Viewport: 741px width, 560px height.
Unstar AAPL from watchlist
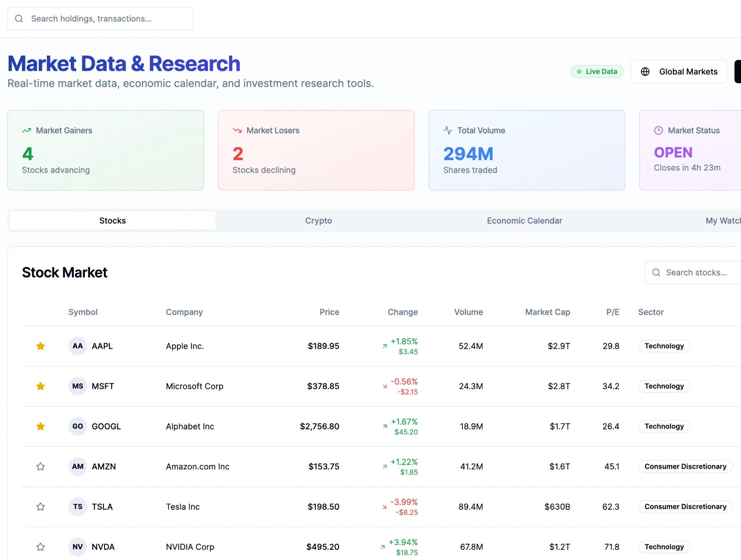[x=40, y=346]
